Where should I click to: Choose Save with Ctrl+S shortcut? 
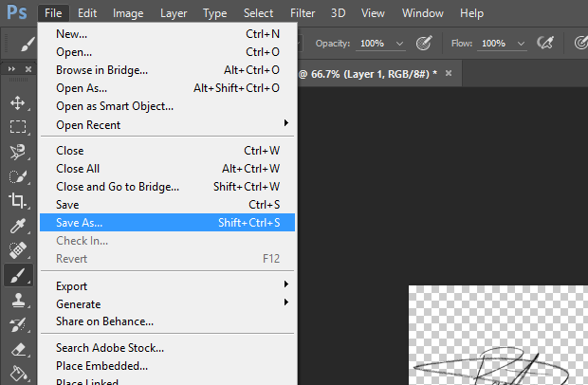tap(167, 205)
